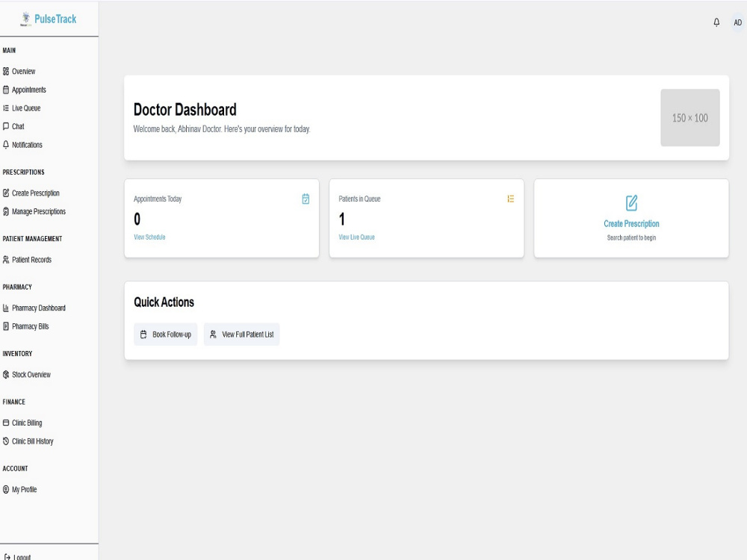Click the FINANCE section heading
747x560 pixels.
pos(13,402)
